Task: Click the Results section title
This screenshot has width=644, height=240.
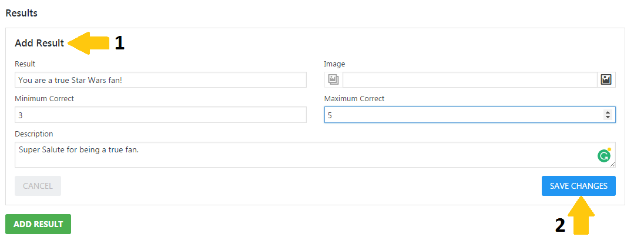Action: tap(21, 12)
